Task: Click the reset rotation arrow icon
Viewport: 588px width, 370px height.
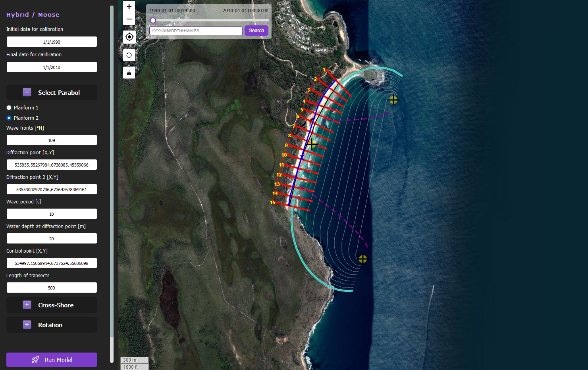Action: pos(129,55)
